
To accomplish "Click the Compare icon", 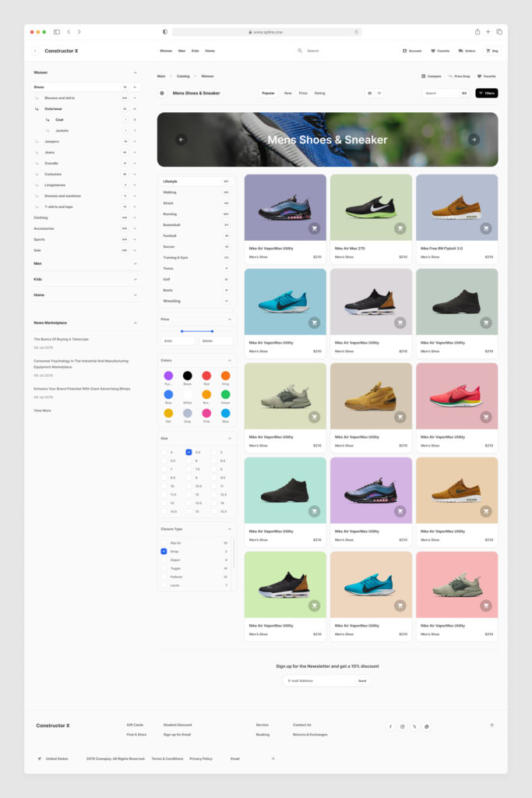I will coord(423,76).
